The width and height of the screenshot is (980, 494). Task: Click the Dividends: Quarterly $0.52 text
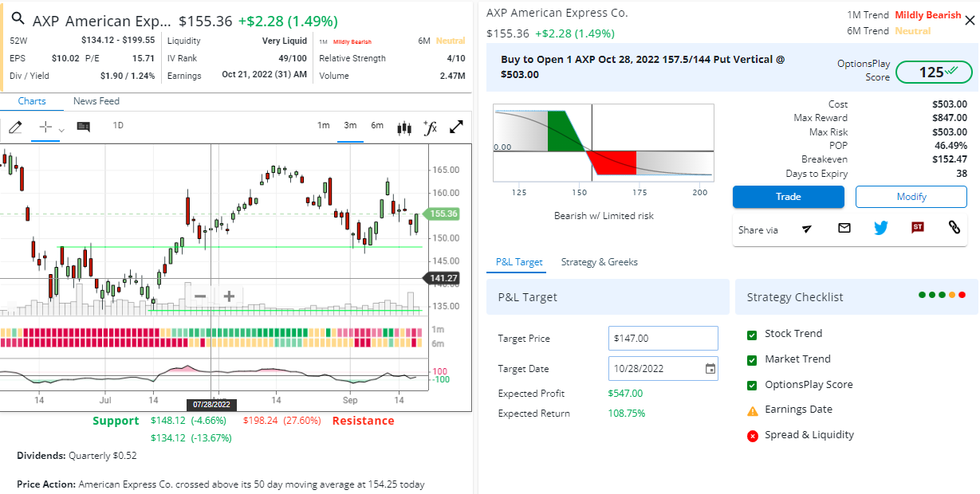coord(77,456)
